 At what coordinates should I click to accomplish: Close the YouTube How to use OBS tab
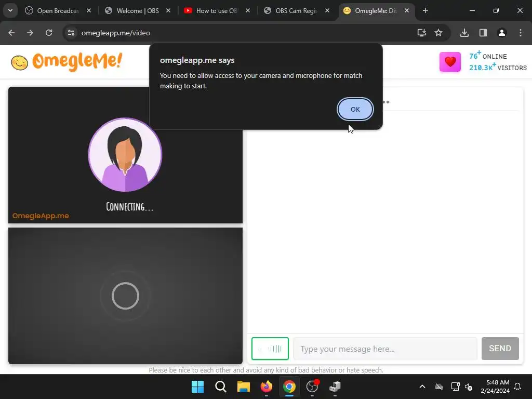[x=248, y=10]
